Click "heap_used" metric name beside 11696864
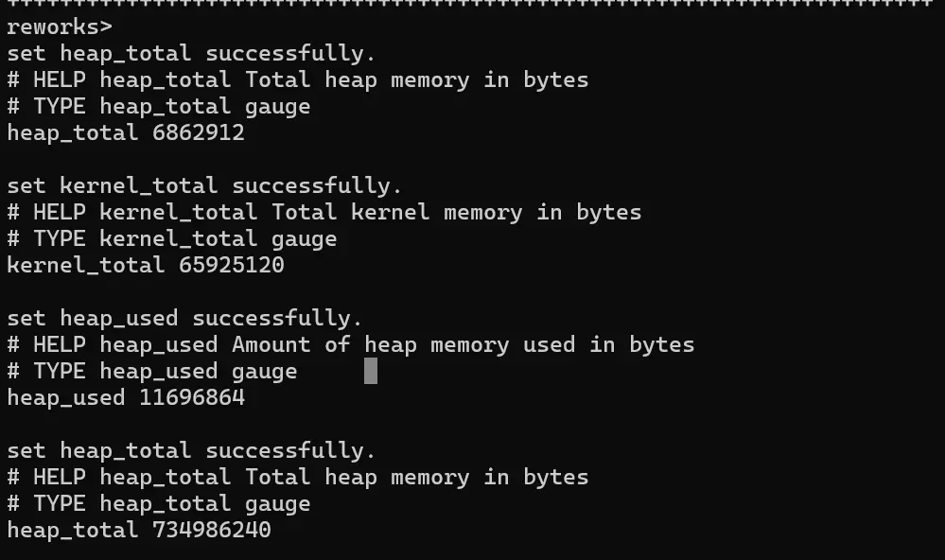 pyautogui.click(x=65, y=397)
